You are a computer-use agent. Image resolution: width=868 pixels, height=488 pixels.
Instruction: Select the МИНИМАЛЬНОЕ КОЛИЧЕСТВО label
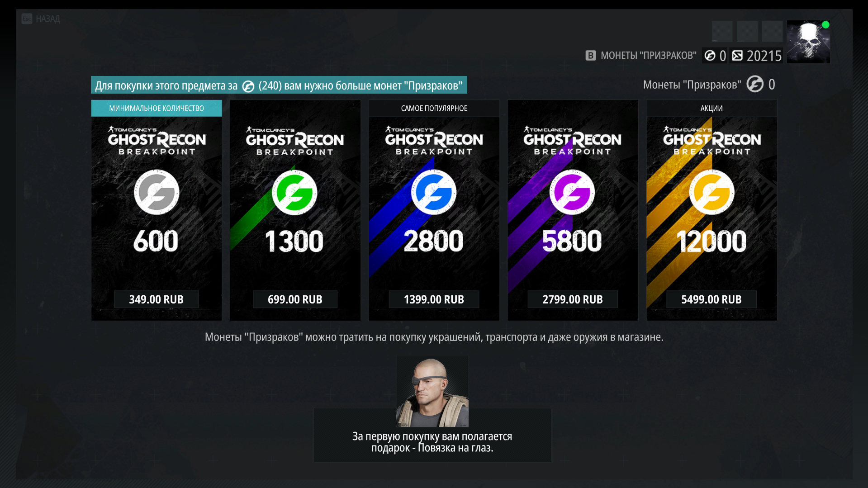coord(157,108)
